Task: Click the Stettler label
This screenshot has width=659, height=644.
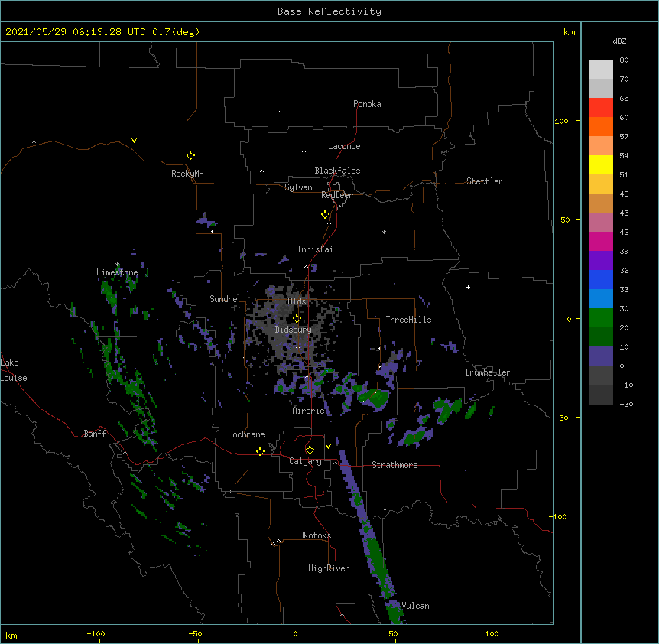Action: click(x=485, y=181)
